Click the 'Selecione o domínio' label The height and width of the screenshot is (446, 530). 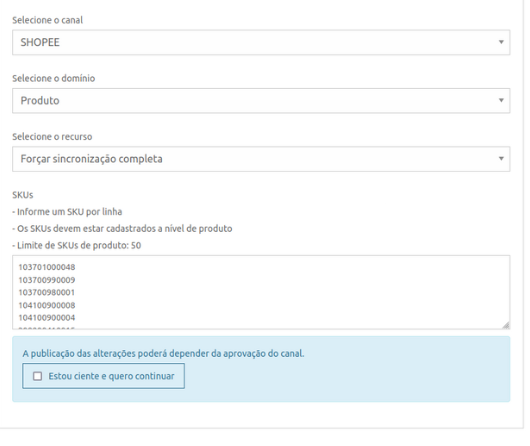(53, 78)
